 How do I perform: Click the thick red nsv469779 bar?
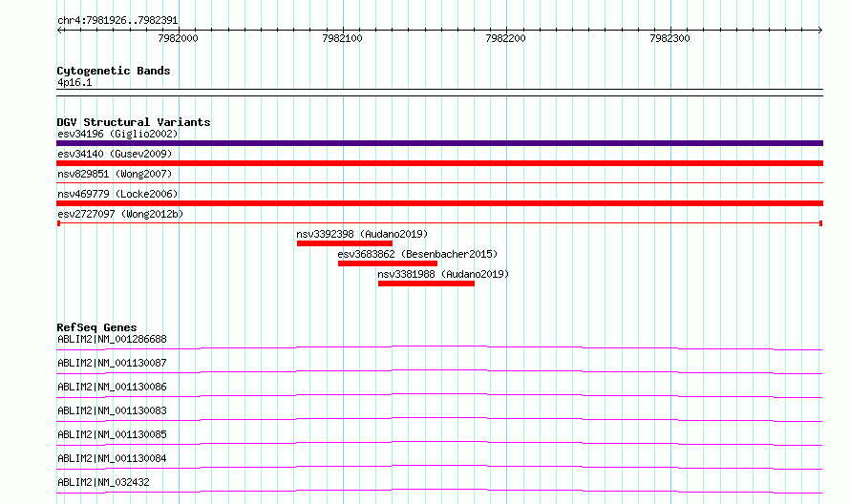click(439, 203)
